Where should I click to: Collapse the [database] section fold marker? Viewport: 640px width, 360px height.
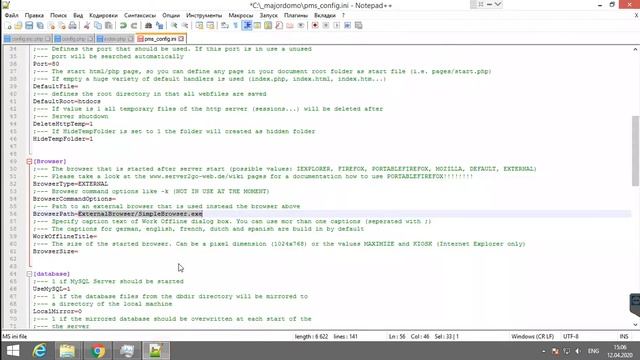29,274
